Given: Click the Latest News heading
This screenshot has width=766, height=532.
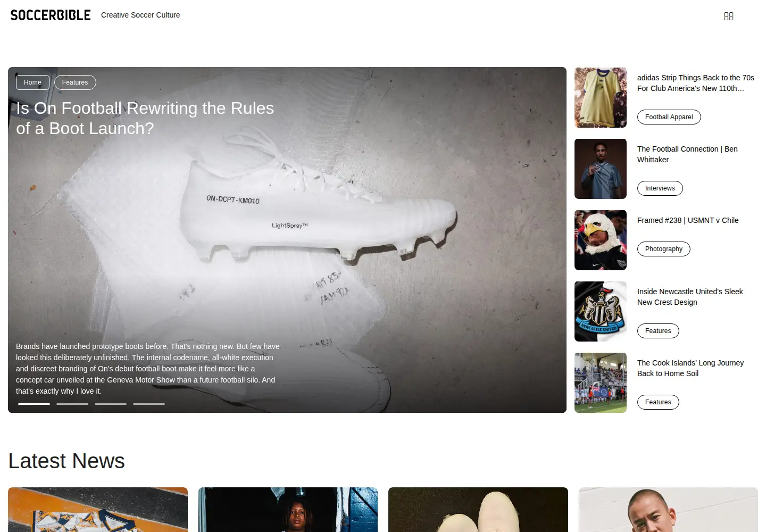Looking at the screenshot, I should coord(66,461).
